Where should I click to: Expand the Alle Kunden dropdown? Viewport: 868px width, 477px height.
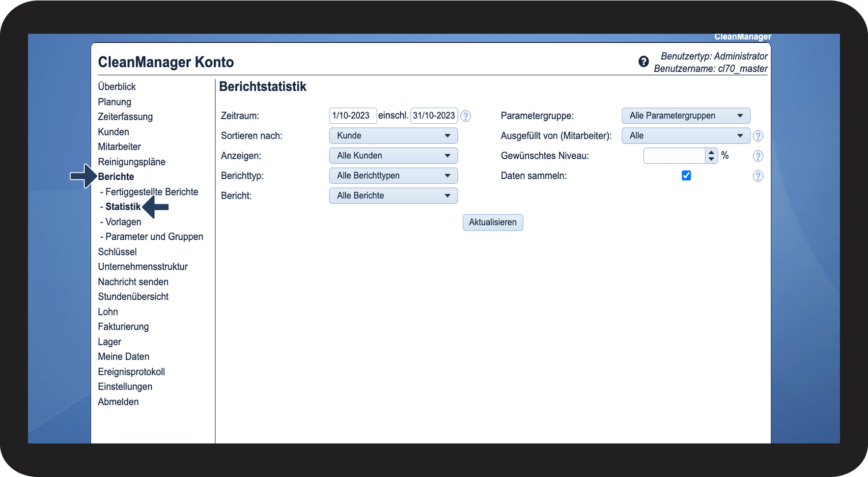click(x=393, y=156)
